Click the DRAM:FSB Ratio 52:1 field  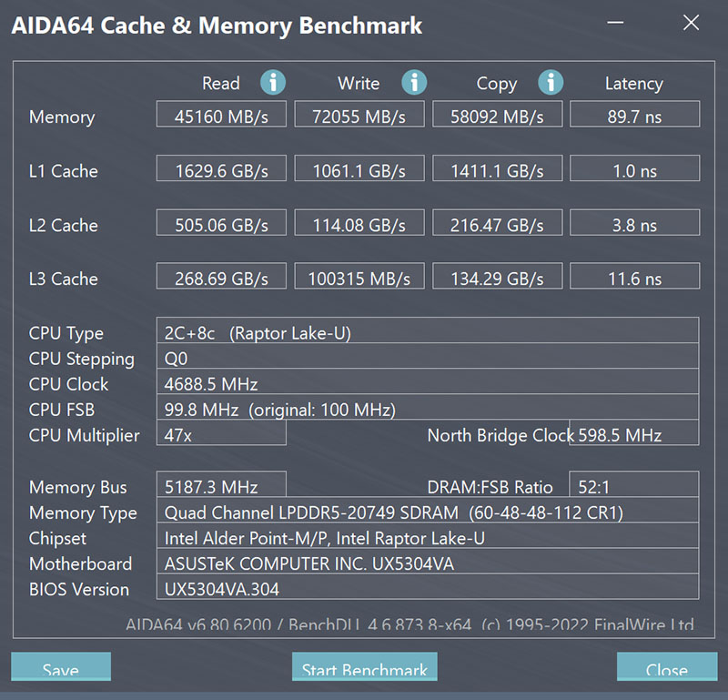[633, 484]
